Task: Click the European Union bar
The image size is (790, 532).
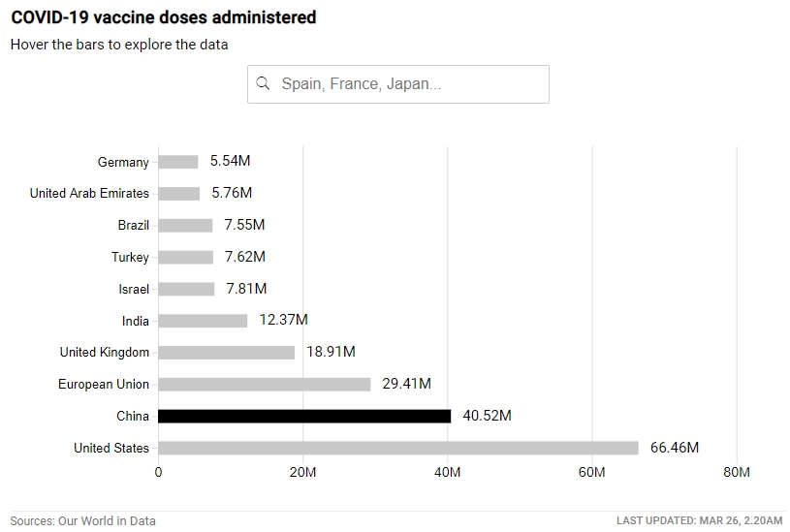Action: click(x=265, y=384)
